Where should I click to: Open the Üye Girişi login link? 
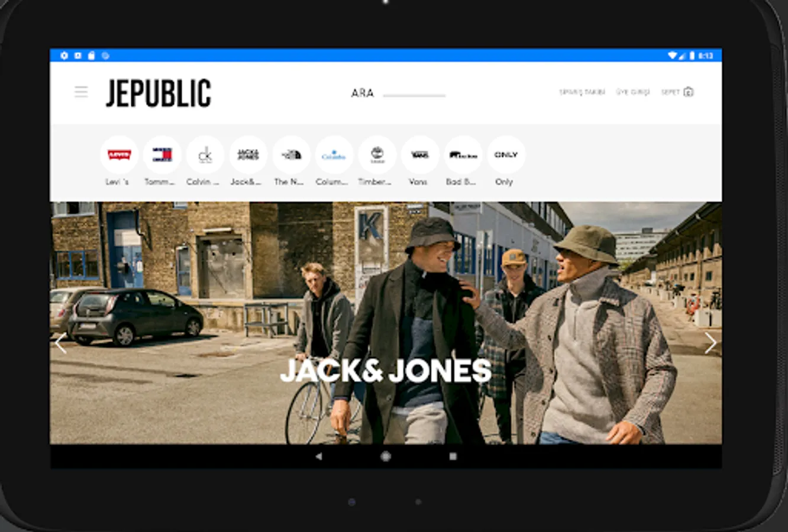pyautogui.click(x=633, y=92)
